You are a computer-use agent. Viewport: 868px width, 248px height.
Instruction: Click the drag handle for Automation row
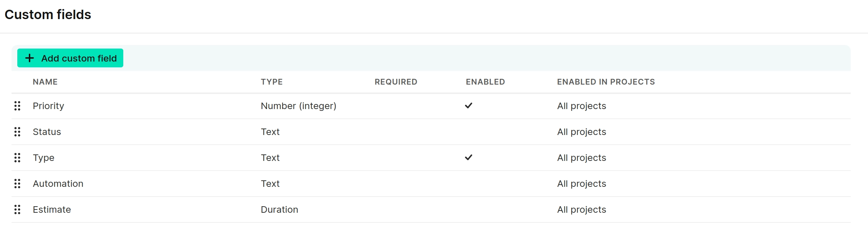pos(17,184)
